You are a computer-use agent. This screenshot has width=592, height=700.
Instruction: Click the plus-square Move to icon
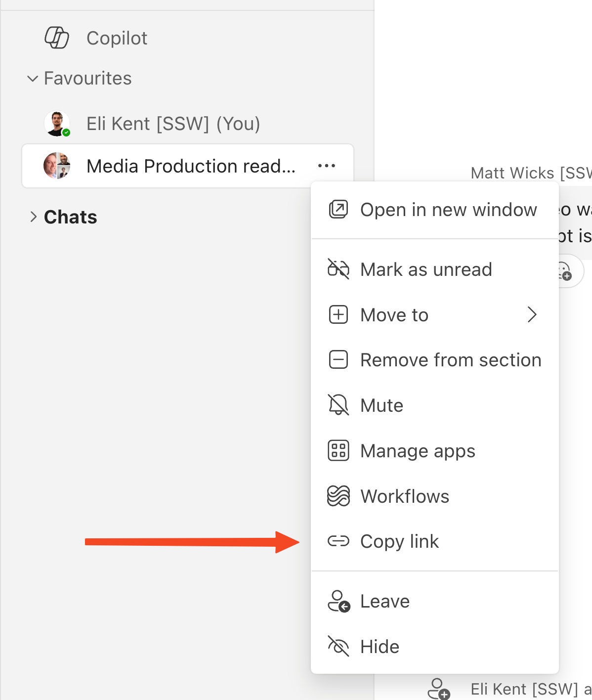(338, 315)
